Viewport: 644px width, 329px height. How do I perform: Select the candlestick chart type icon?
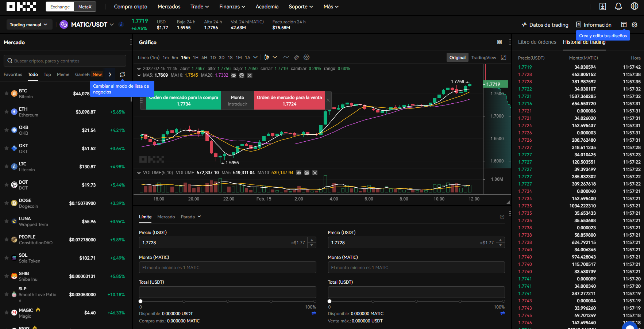point(267,57)
